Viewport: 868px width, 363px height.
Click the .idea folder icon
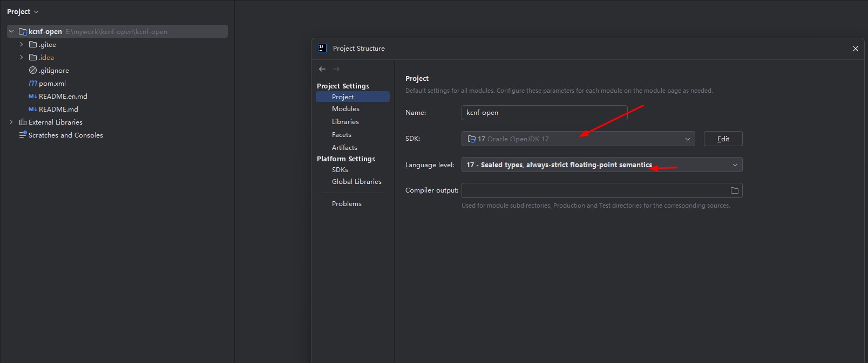pos(33,58)
